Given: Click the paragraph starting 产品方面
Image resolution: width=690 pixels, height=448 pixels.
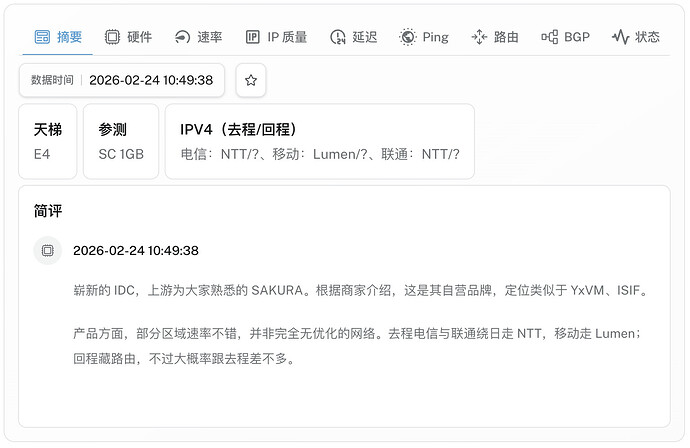Looking at the screenshot, I should (x=357, y=346).
